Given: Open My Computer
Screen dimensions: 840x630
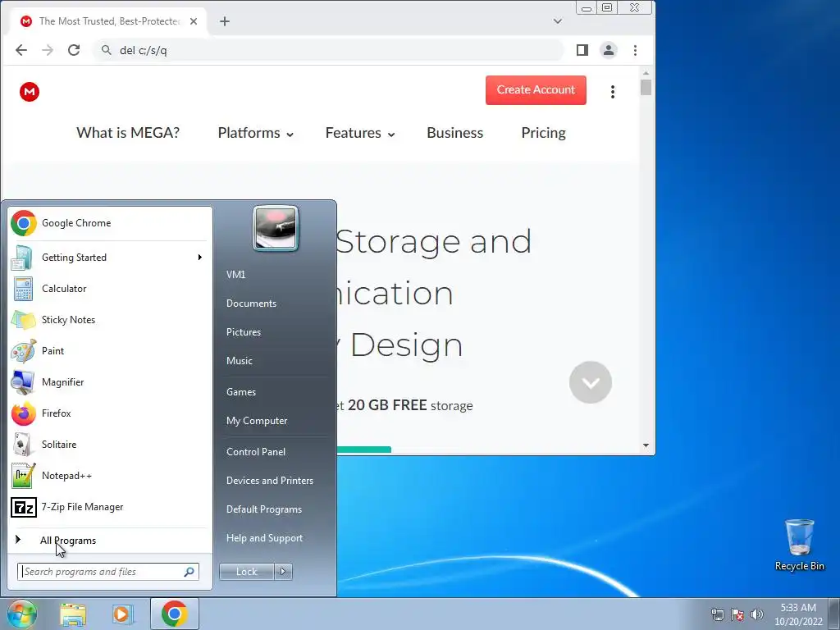Looking at the screenshot, I should pyautogui.click(x=257, y=421).
